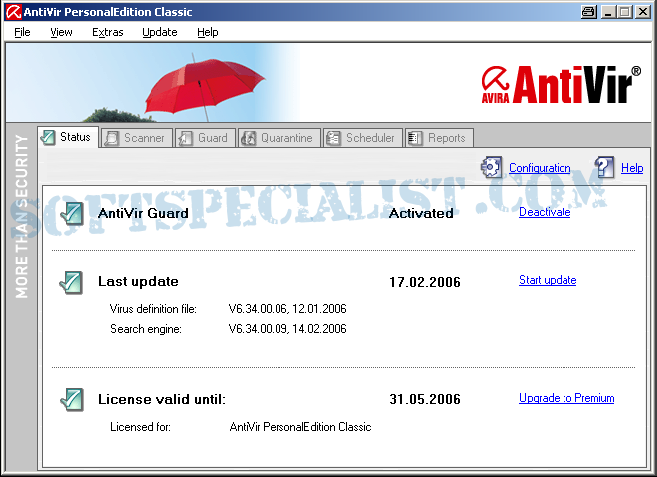The height and width of the screenshot is (477, 657).
Task: Click the Upgrade to Premium link
Action: [x=566, y=398]
